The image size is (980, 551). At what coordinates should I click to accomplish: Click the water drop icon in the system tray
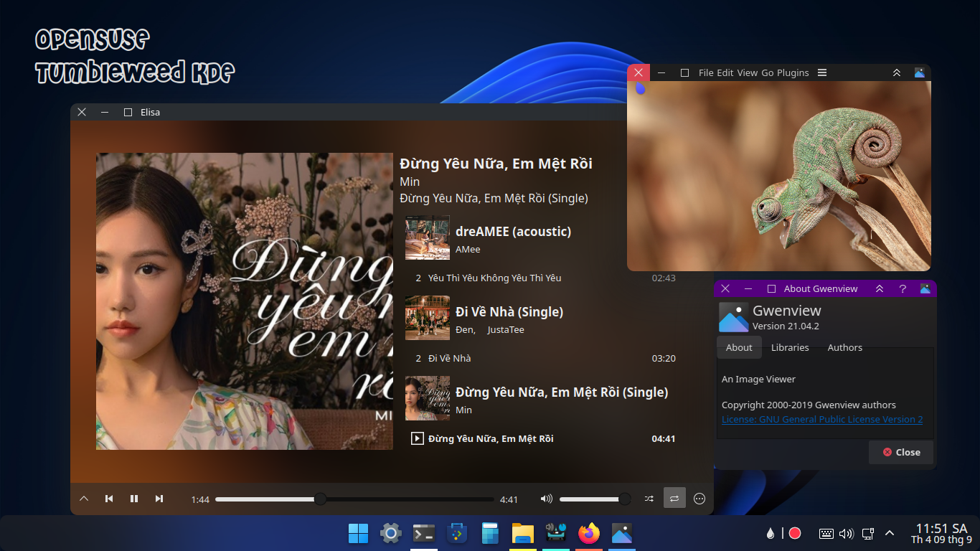pos(771,533)
